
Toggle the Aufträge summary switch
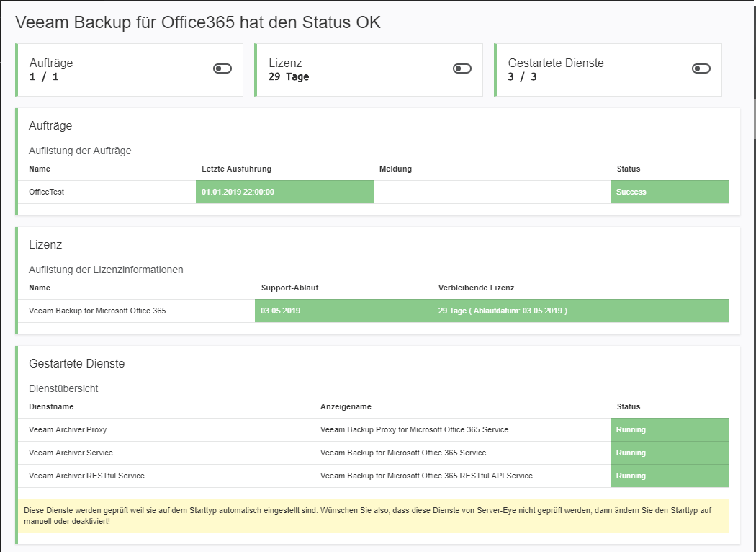click(x=222, y=68)
